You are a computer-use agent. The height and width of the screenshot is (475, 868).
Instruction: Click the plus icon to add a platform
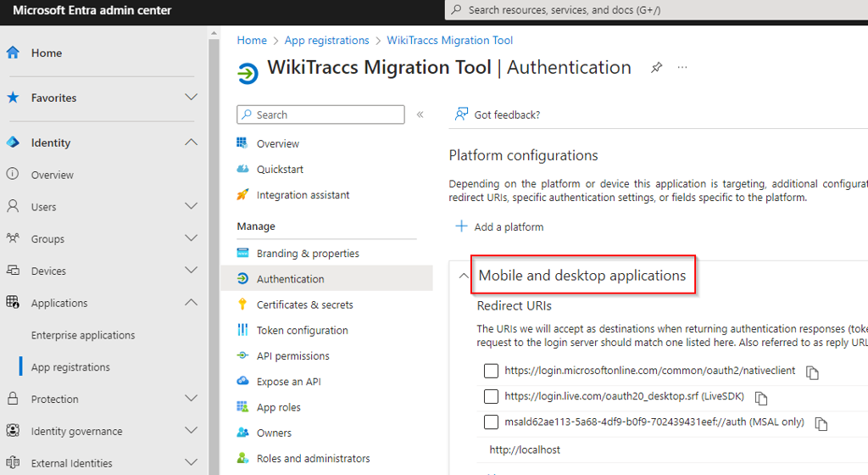click(x=461, y=226)
